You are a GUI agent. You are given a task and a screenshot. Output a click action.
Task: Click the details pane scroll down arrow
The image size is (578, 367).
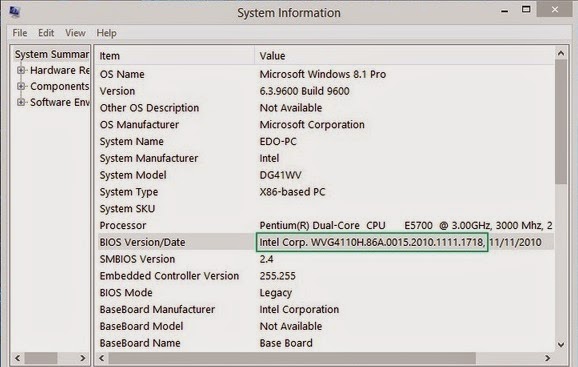coord(561,345)
